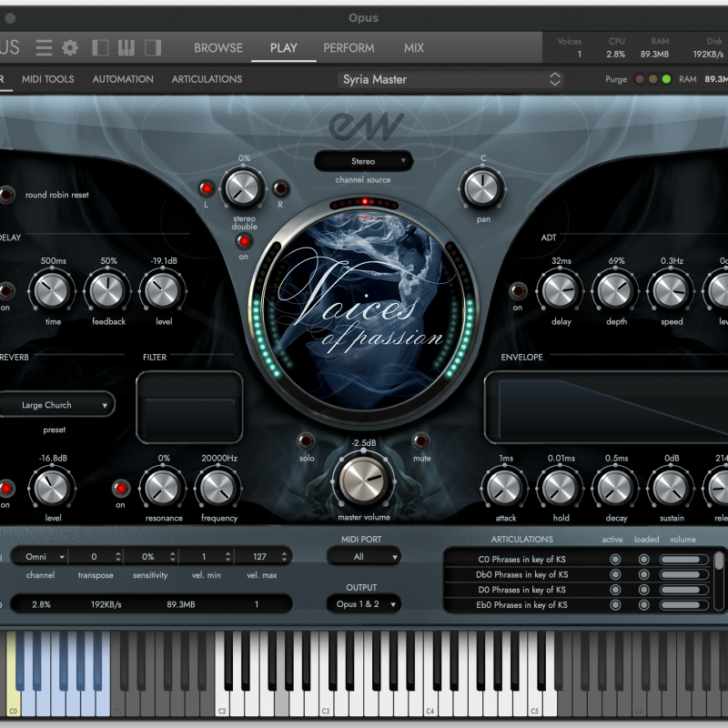Enable the ADT on button
The image size is (728, 728).
[x=518, y=291]
